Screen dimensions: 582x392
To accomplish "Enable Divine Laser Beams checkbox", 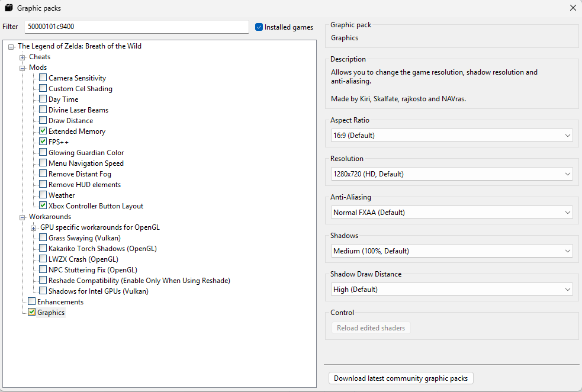I will click(43, 110).
